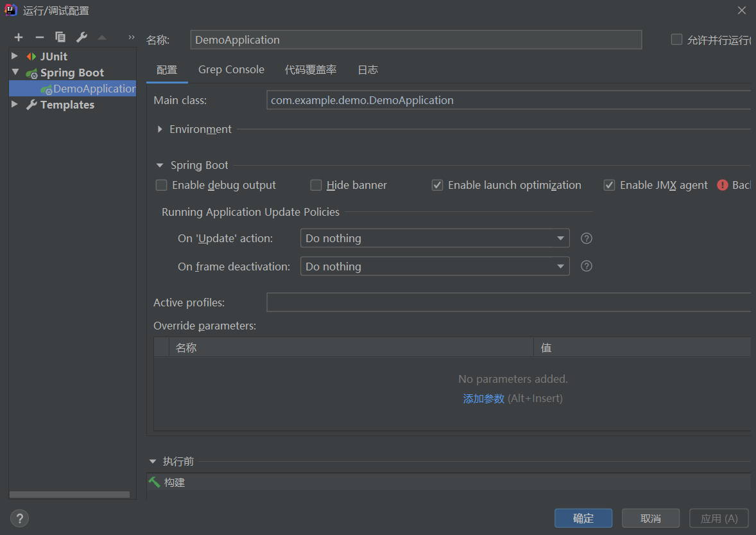Toggle Hide banner checkbox
The height and width of the screenshot is (535, 756).
[316, 185]
